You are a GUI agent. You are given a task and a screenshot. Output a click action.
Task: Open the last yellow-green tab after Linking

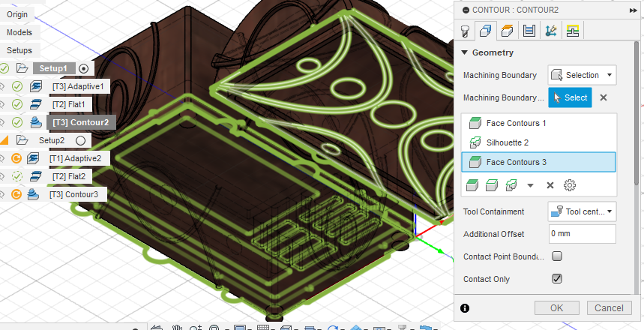click(573, 31)
